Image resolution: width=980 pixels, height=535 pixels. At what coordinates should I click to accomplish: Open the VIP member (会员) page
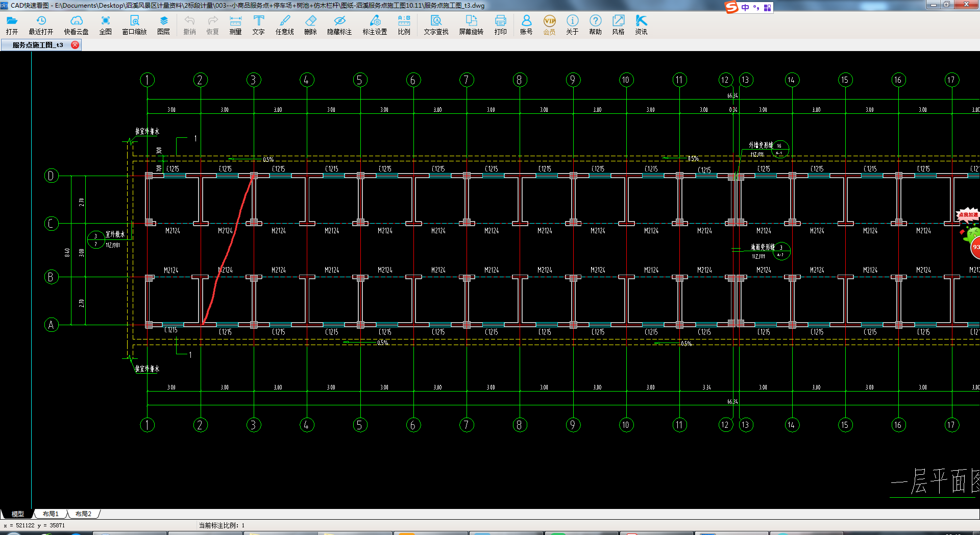tap(549, 25)
